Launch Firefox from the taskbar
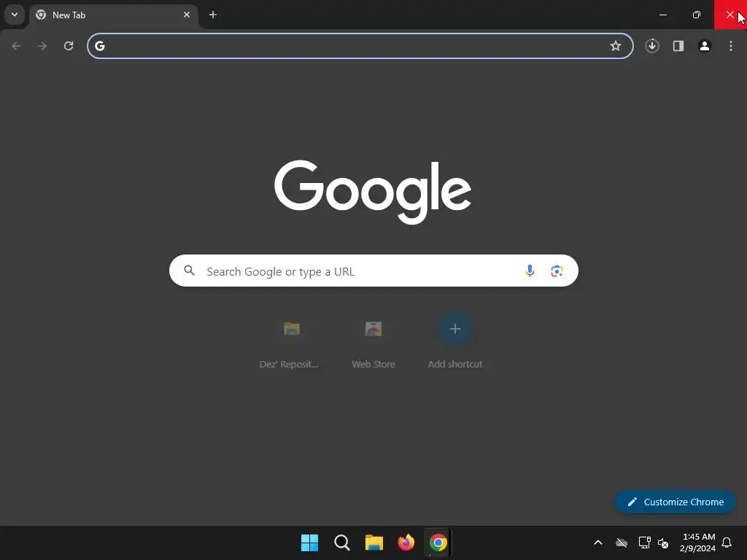The image size is (747, 560). click(x=406, y=542)
